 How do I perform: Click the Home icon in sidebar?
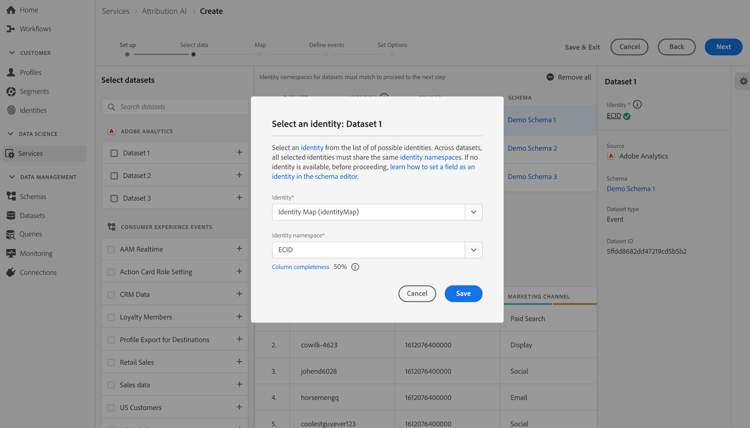[11, 10]
